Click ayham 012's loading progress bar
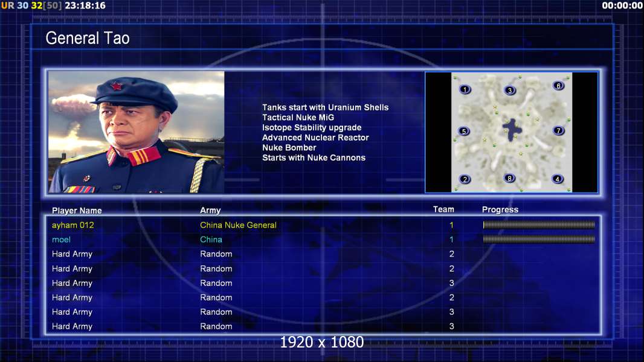 [539, 224]
